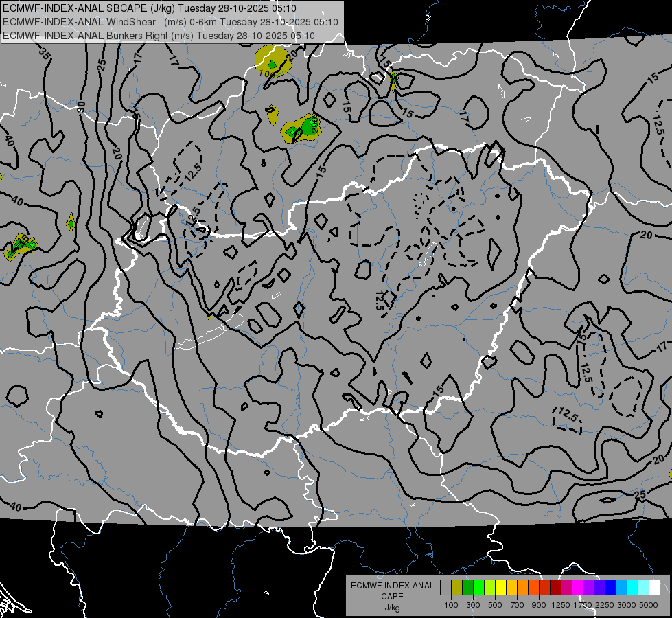This screenshot has width=672, height=618.
Task: Click the 3000 tick label in legend
Action: pos(627,605)
